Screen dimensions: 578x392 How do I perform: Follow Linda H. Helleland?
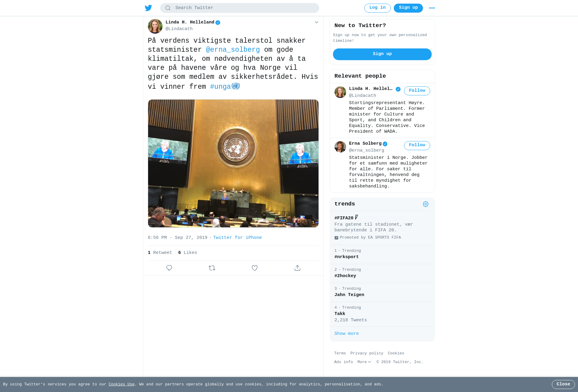pyautogui.click(x=417, y=91)
